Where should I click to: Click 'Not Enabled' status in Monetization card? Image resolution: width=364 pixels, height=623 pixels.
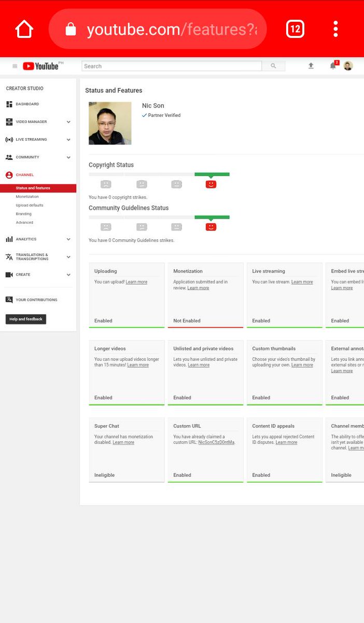click(x=187, y=321)
